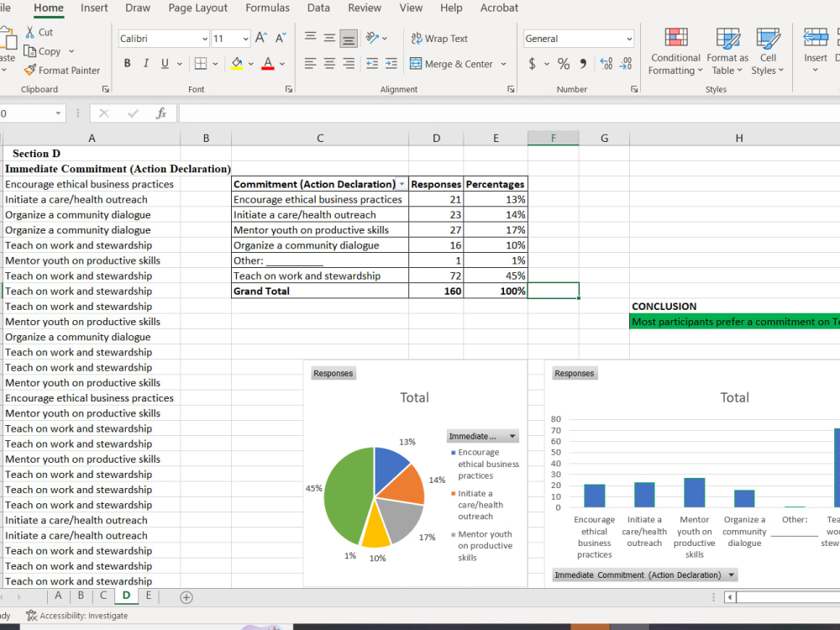
Task: Open sheet tab C
Action: click(103, 596)
